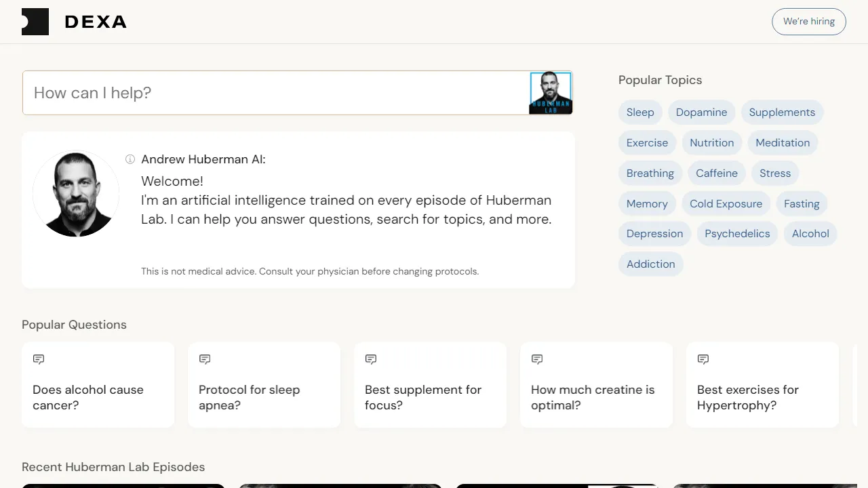Click the Alcohol topic chip
Image resolution: width=868 pixels, height=488 pixels.
click(x=810, y=234)
